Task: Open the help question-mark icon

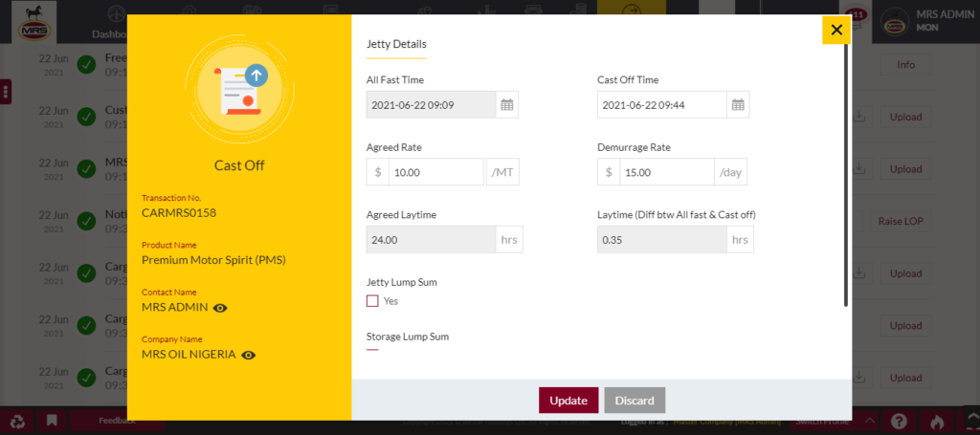Action: pyautogui.click(x=899, y=422)
